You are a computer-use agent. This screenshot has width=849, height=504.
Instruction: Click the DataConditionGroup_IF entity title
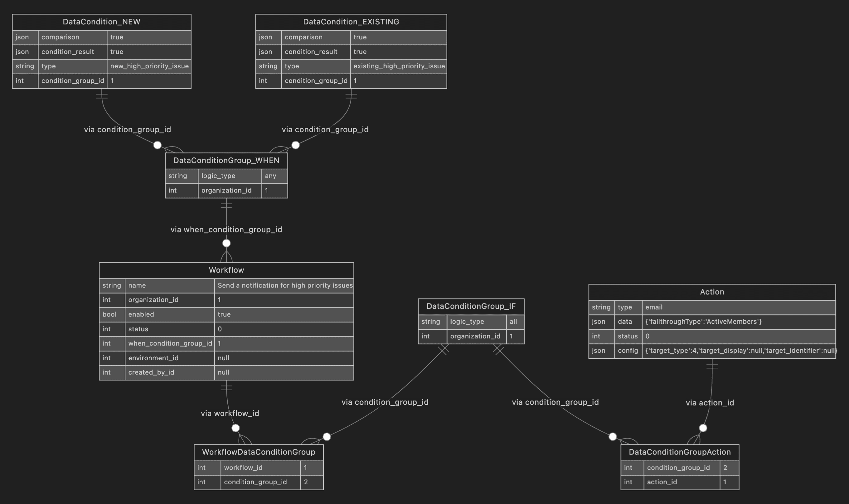(x=471, y=306)
